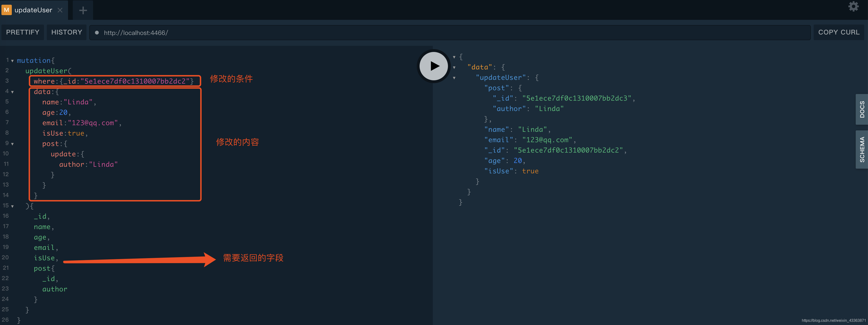Collapse the "data" node in response

(454, 67)
